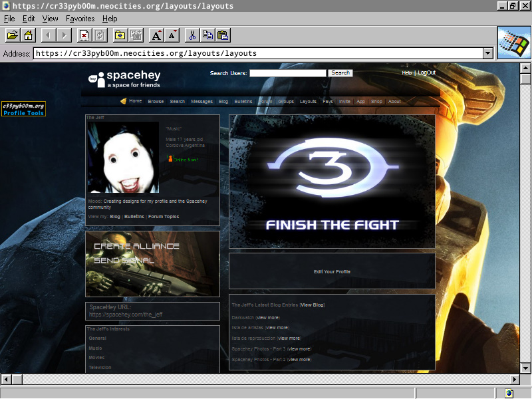This screenshot has width=532, height=399.
Task: Click the Halo 3 Finish the Fight banner
Action: (332, 182)
